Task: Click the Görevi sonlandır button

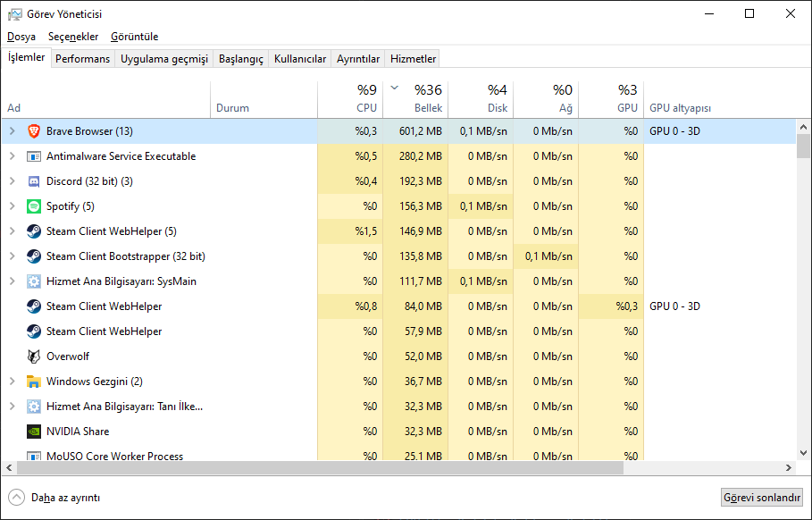Action: point(762,497)
